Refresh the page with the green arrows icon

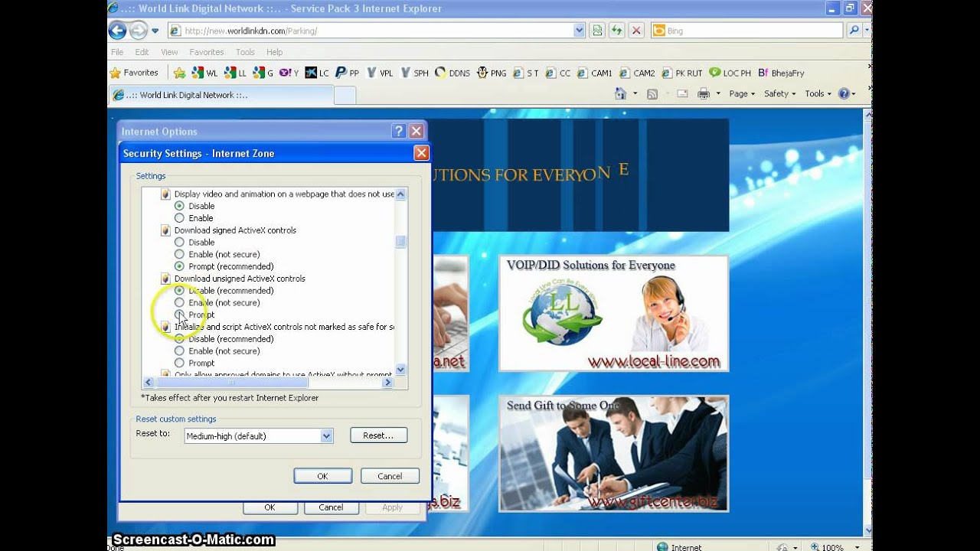point(617,31)
